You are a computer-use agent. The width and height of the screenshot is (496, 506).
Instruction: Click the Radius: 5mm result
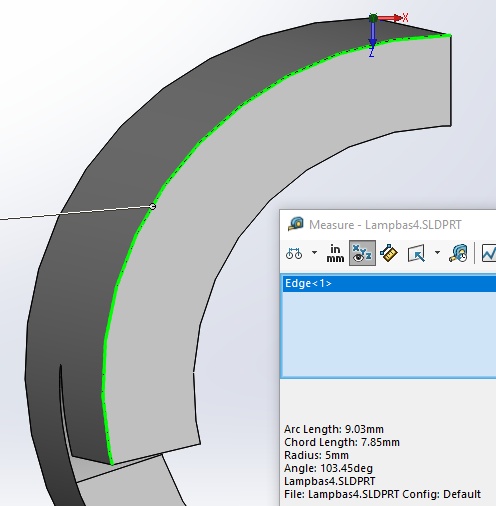click(x=316, y=455)
